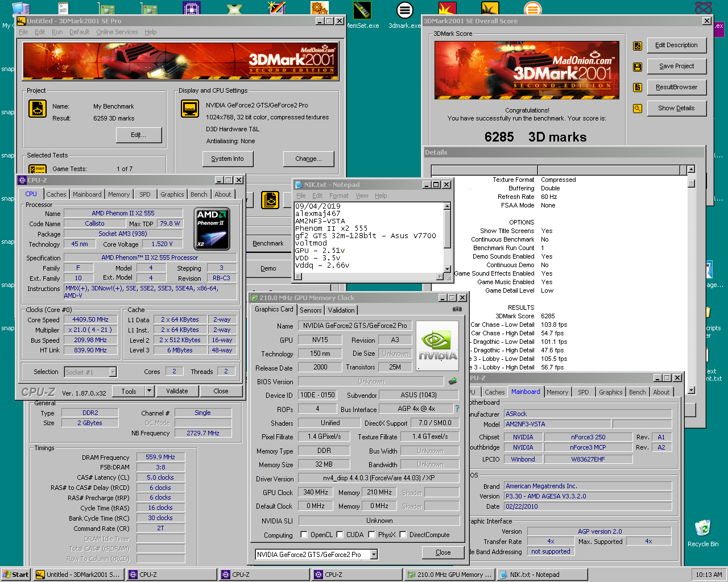
Task: Open the Run menu in 3DMark2001
Action: [57, 32]
